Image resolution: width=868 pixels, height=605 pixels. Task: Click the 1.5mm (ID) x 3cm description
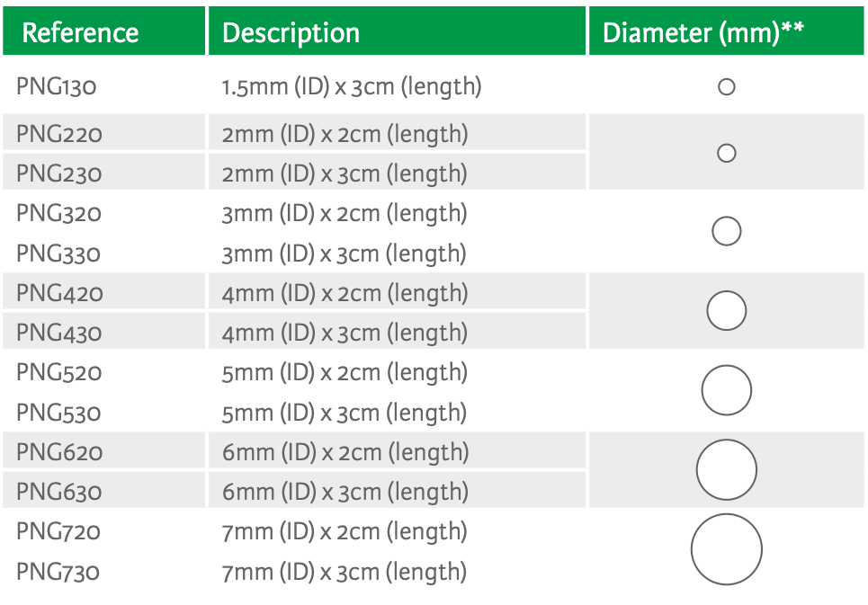point(352,87)
